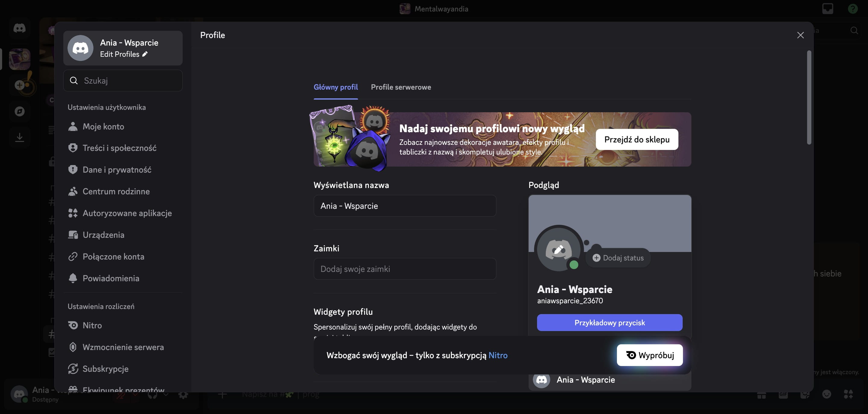Open Wzmocnienie serwera settings

pos(123,347)
